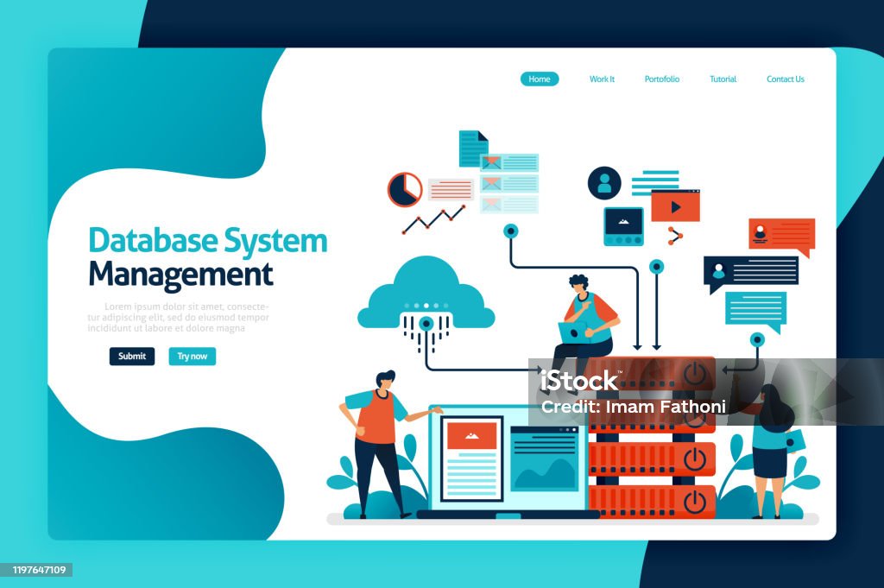
Task: Open the red chat bubble with avatar
Action: coord(782,236)
